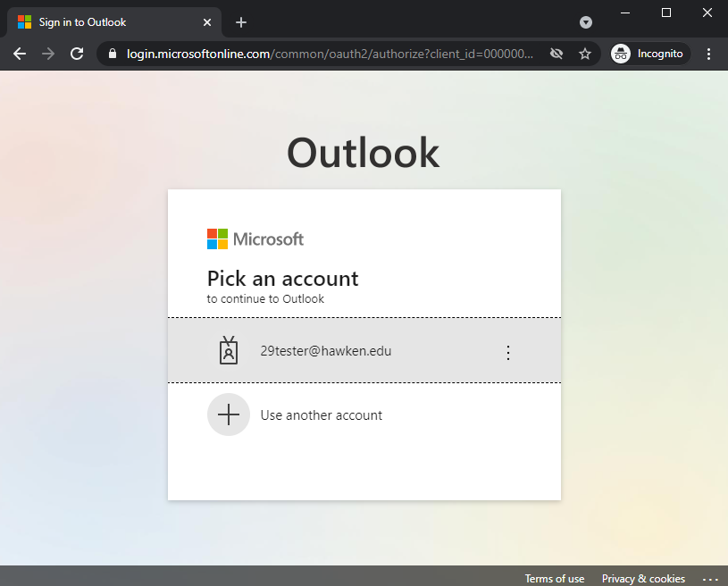Select Use another account
The image size is (728, 586).
[x=364, y=414]
